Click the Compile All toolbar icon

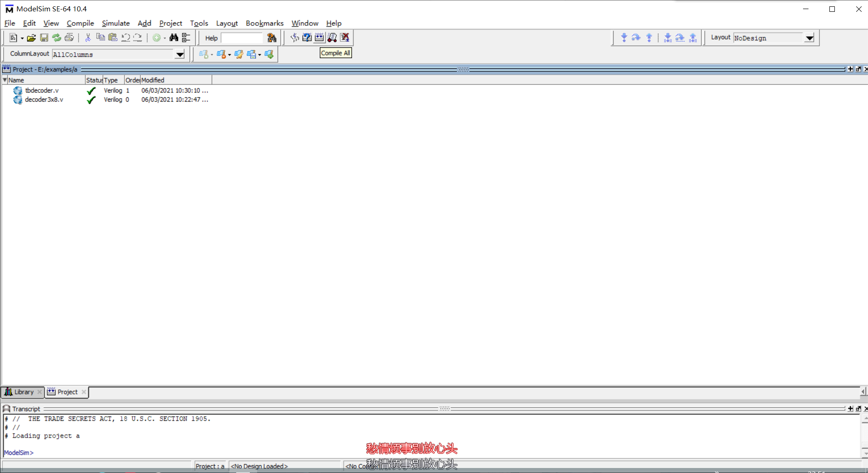[319, 38]
